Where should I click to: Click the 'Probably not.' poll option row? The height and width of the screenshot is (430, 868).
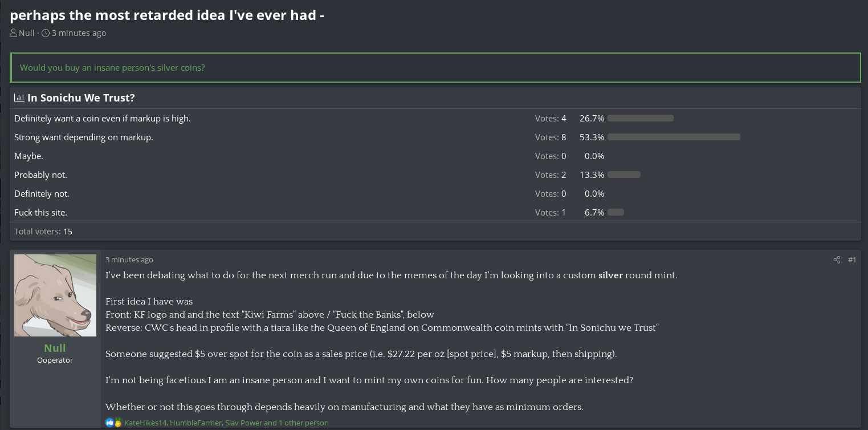[435, 175]
